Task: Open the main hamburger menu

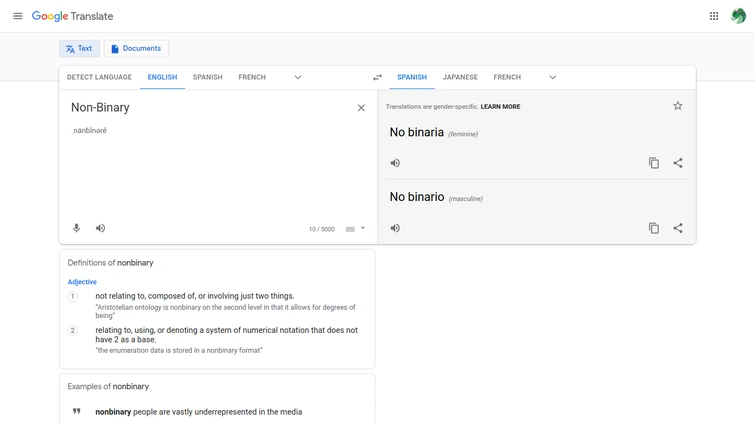Action: pos(18,16)
